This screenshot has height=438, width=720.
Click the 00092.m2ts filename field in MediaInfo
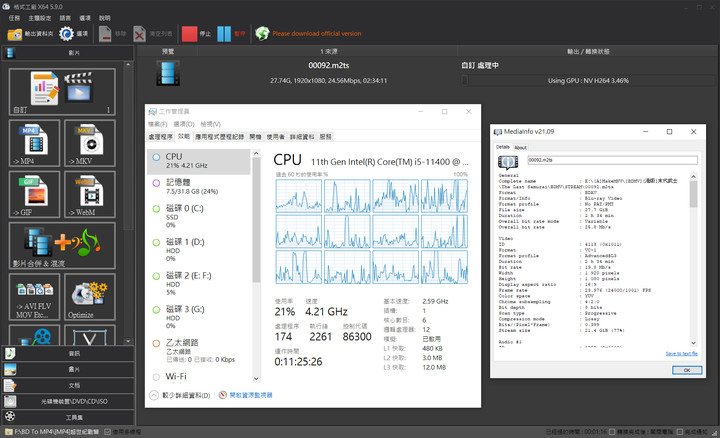613,160
